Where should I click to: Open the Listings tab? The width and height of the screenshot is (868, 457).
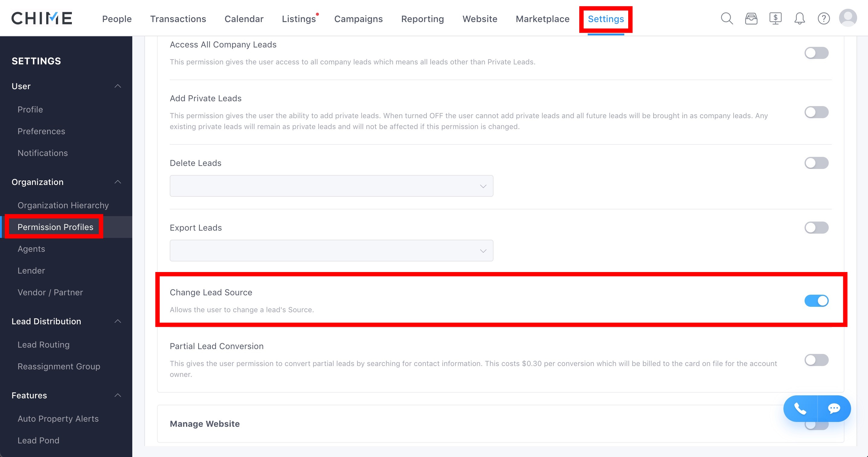click(299, 19)
